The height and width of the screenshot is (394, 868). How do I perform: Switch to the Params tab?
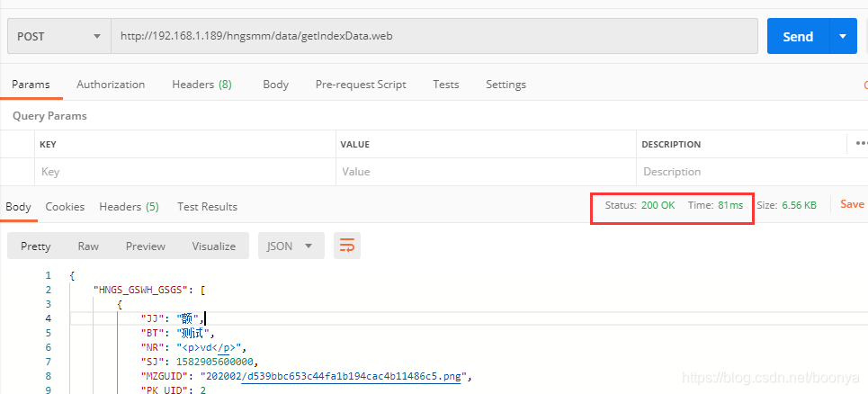[31, 85]
